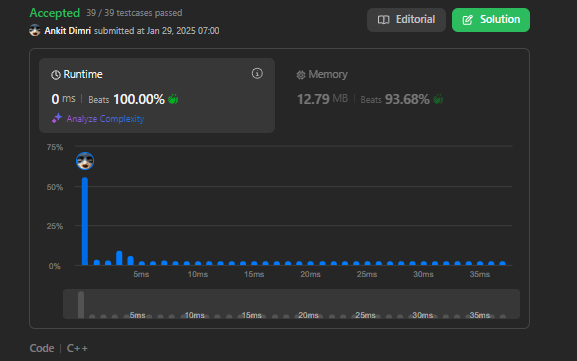Screen dimensions: 577x361
Task: Click the tallest blue bar in the chart
Action: pos(85,221)
